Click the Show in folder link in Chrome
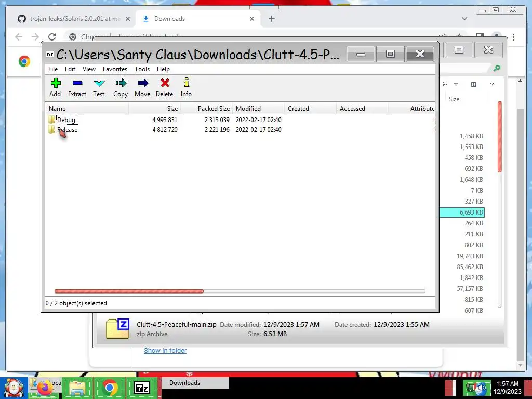 pyautogui.click(x=165, y=351)
